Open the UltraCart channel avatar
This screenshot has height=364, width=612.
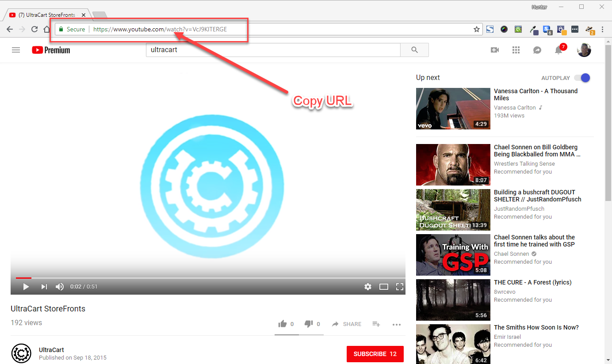pos(21,353)
